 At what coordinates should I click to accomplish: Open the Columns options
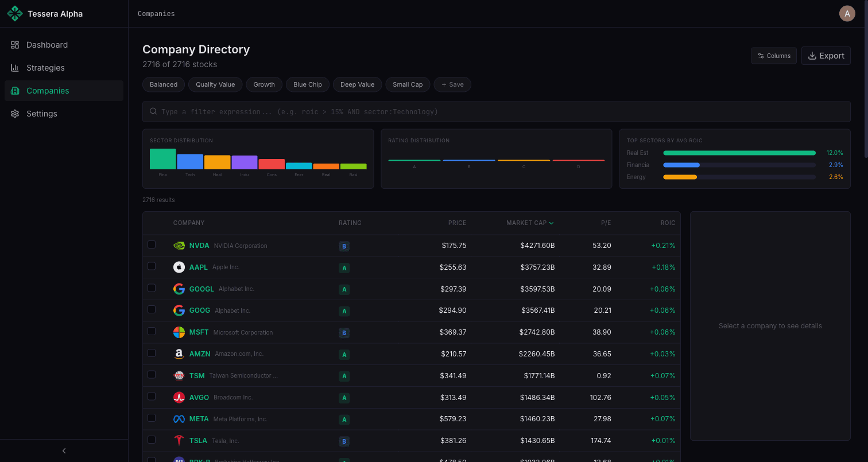click(x=773, y=56)
